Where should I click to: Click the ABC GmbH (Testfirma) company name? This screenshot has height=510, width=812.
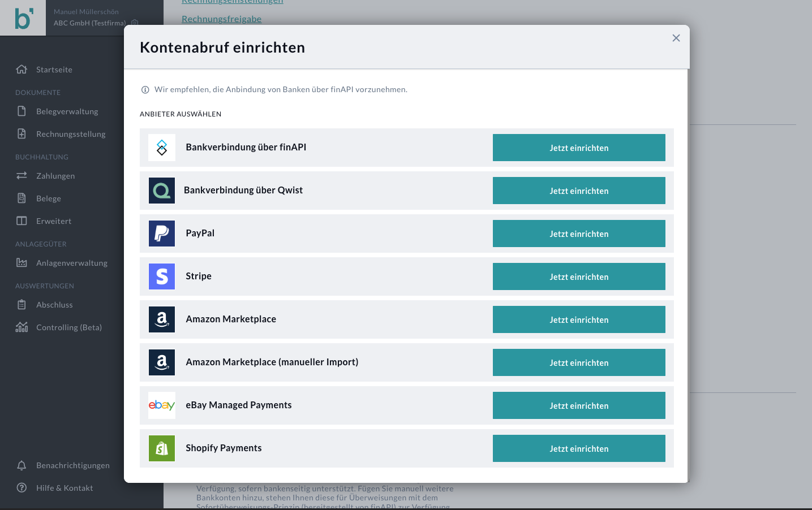[x=90, y=23]
